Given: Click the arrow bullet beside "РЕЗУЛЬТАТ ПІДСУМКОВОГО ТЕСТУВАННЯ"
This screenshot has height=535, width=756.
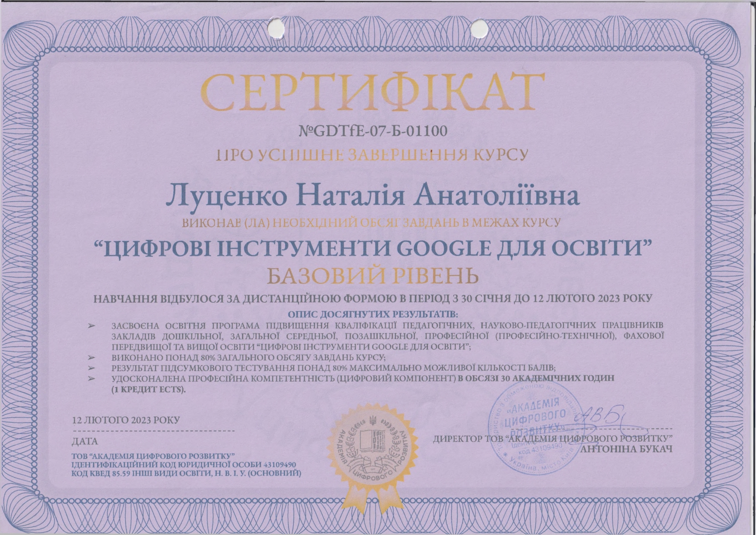Looking at the screenshot, I should click(91, 368).
